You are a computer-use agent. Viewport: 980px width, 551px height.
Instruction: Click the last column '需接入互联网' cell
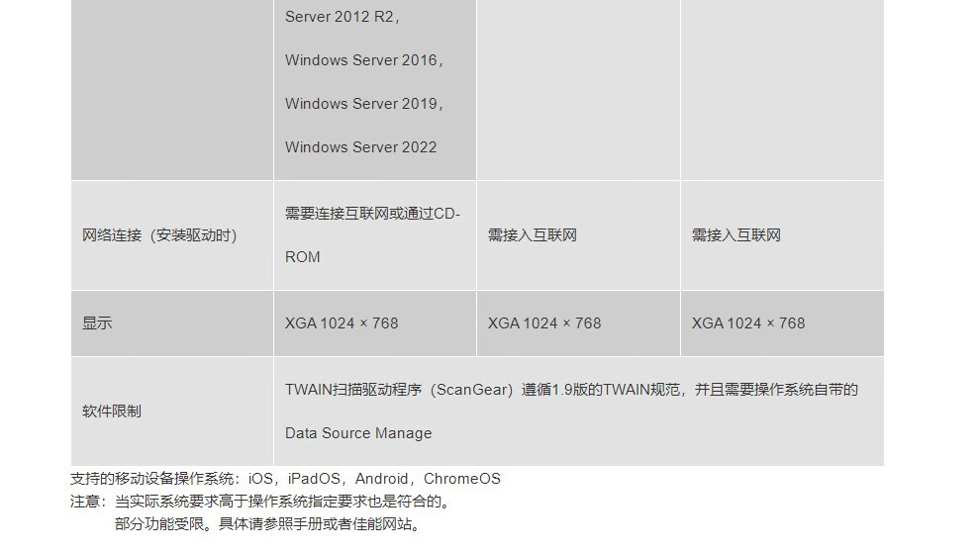[x=736, y=235]
